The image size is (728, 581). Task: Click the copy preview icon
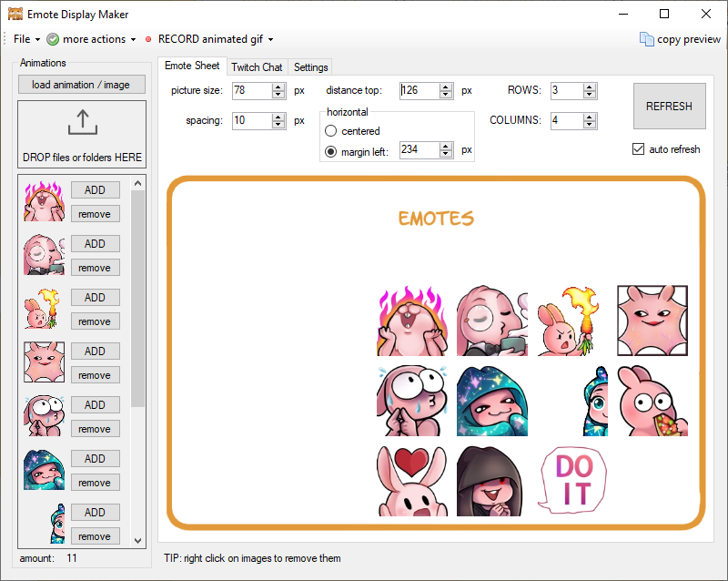(646, 39)
